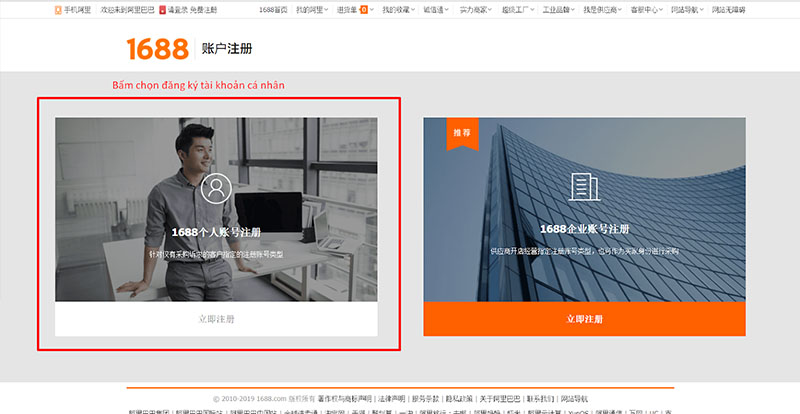Viewport: 800px width, 414px height.
Task: Click the orange cart count badge
Action: (x=364, y=10)
